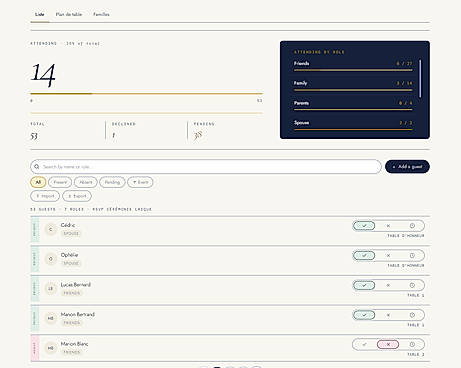This screenshot has height=368, width=461.
Task: Click Ophélie's Table d'honneur label
Action: [406, 265]
